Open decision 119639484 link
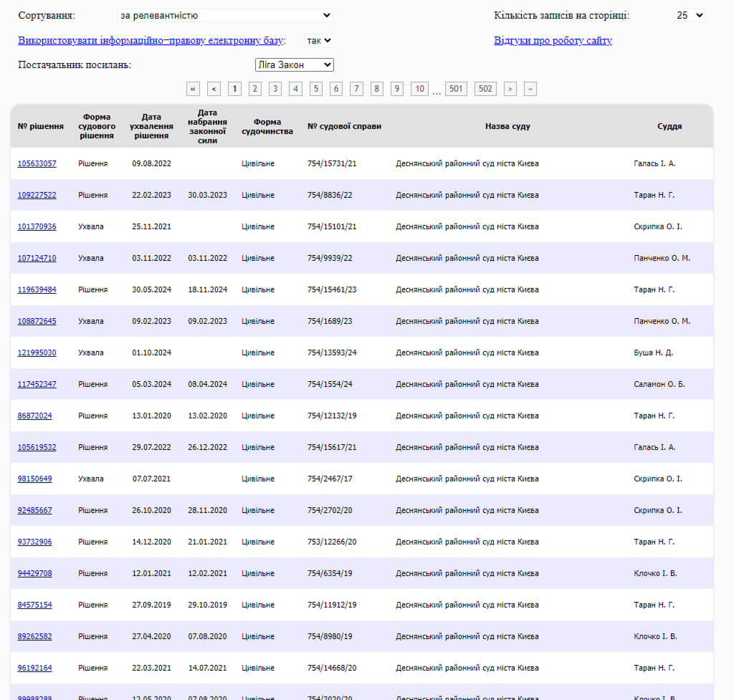Screen dimensions: 734x700 point(37,289)
